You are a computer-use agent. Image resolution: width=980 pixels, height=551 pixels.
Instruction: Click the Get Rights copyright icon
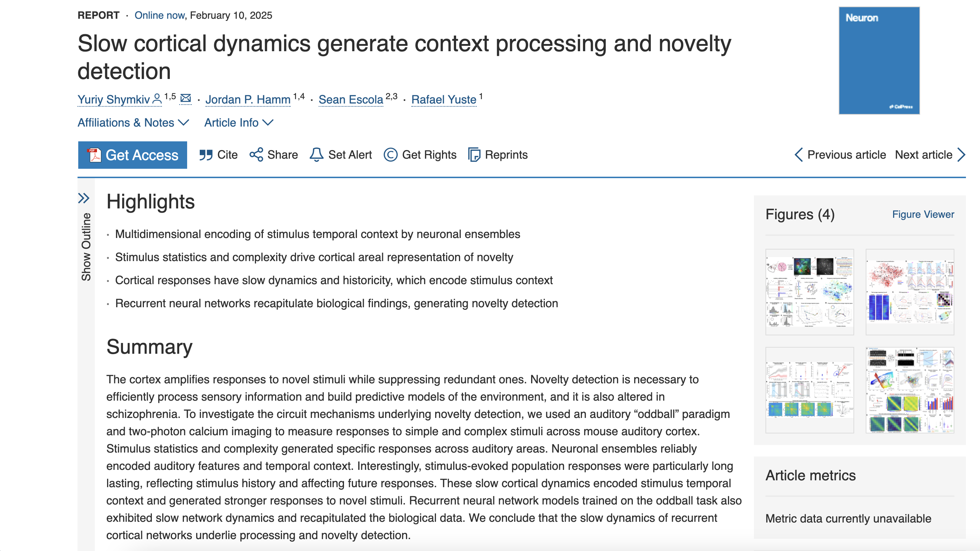390,155
